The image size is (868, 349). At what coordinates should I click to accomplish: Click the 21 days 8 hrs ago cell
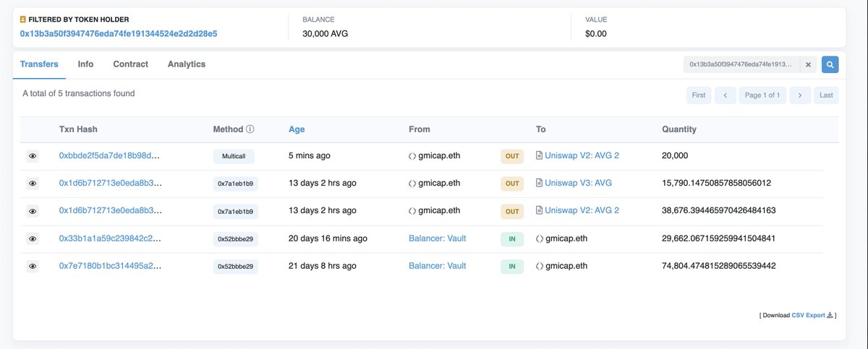323,266
